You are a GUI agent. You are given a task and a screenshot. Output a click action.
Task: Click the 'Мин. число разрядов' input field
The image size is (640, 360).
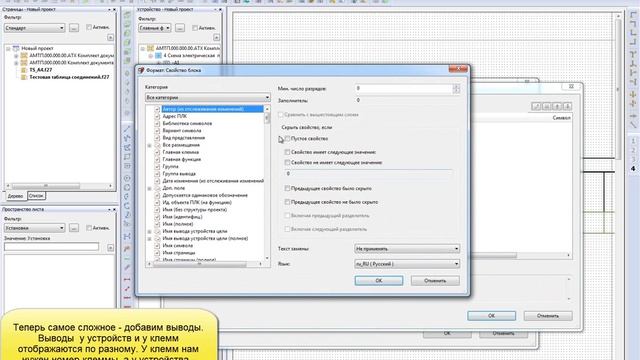pos(404,89)
